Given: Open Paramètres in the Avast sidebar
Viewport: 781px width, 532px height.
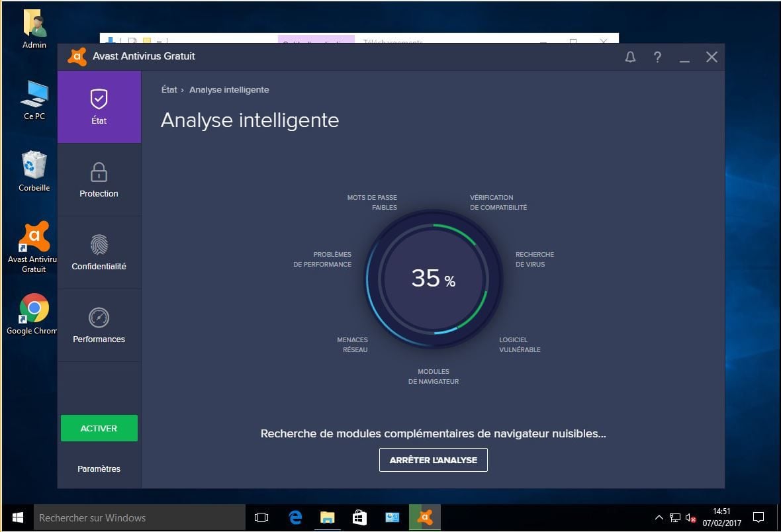Looking at the screenshot, I should [99, 468].
